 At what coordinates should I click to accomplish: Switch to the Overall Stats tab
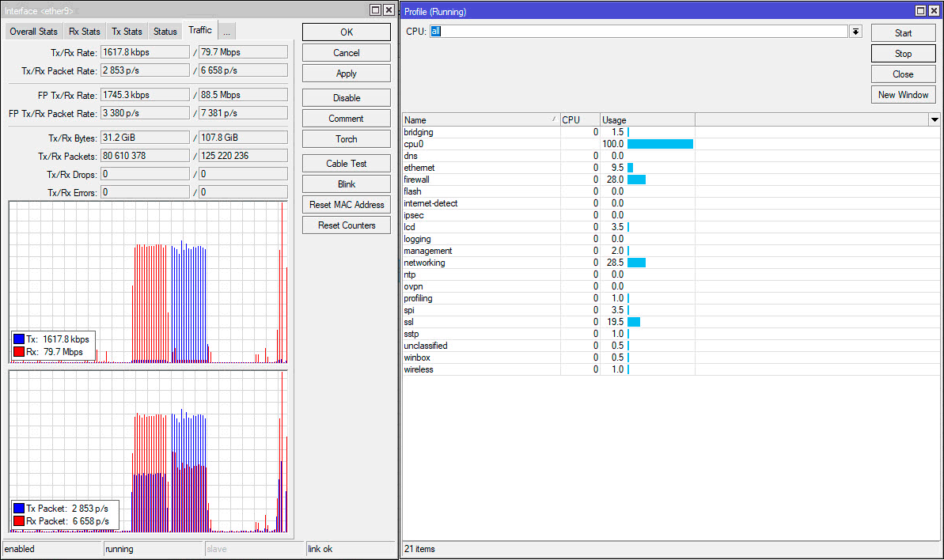click(33, 32)
